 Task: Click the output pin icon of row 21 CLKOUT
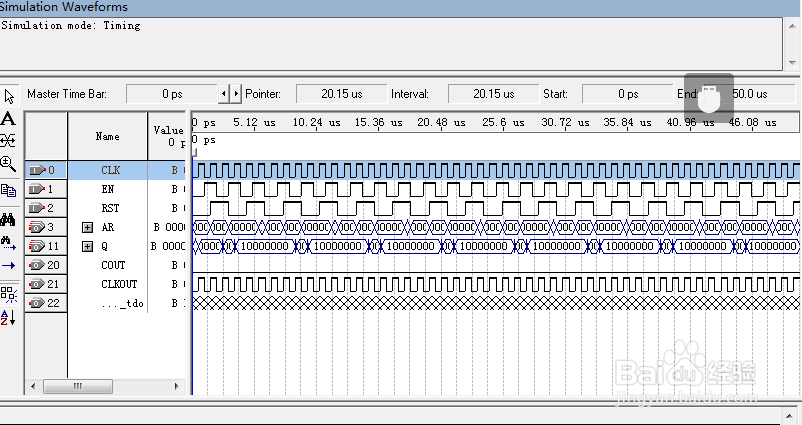[37, 284]
